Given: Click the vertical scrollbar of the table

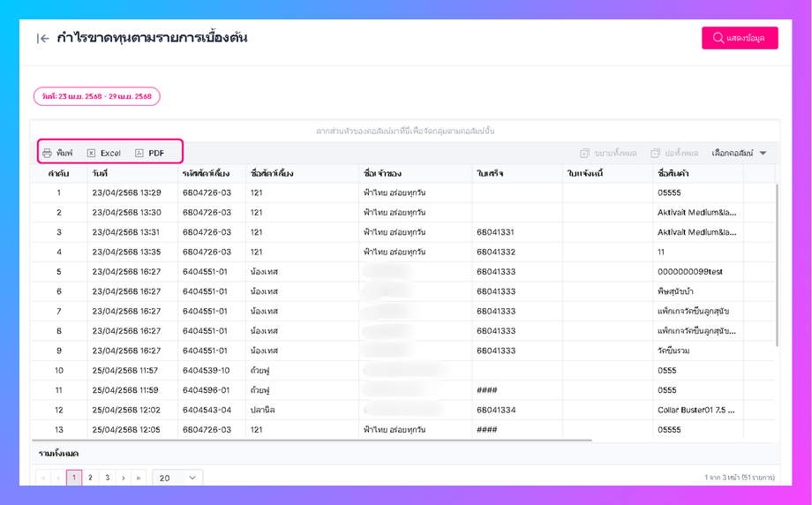Looking at the screenshot, I should (x=777, y=265).
